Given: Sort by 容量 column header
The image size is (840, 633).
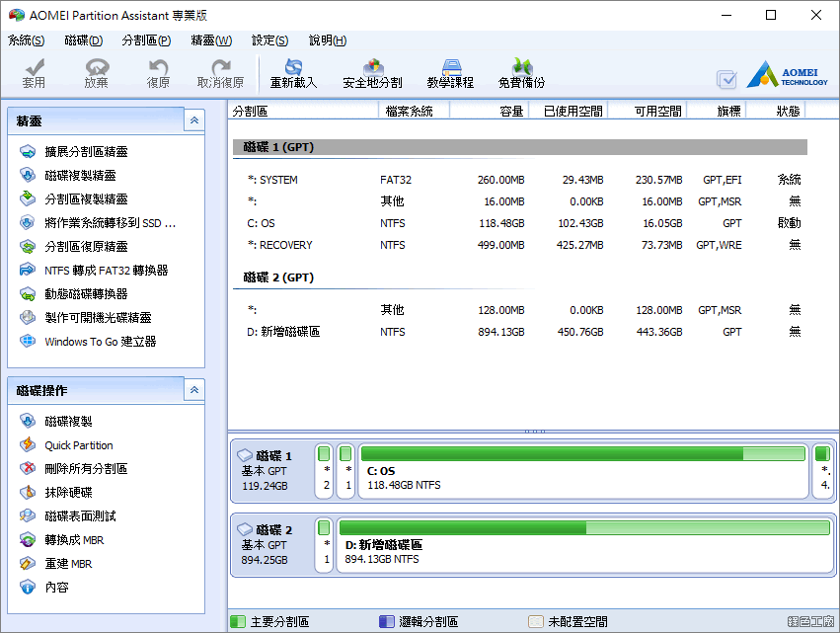Looking at the screenshot, I should point(490,111).
